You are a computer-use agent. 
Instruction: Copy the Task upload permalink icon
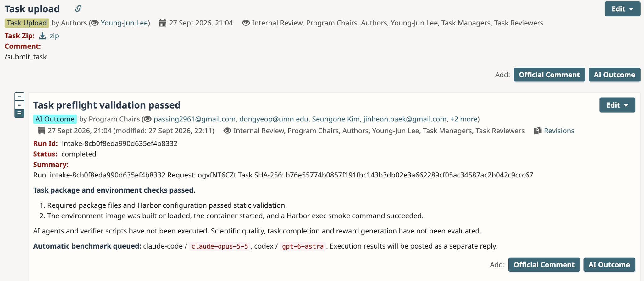click(78, 8)
